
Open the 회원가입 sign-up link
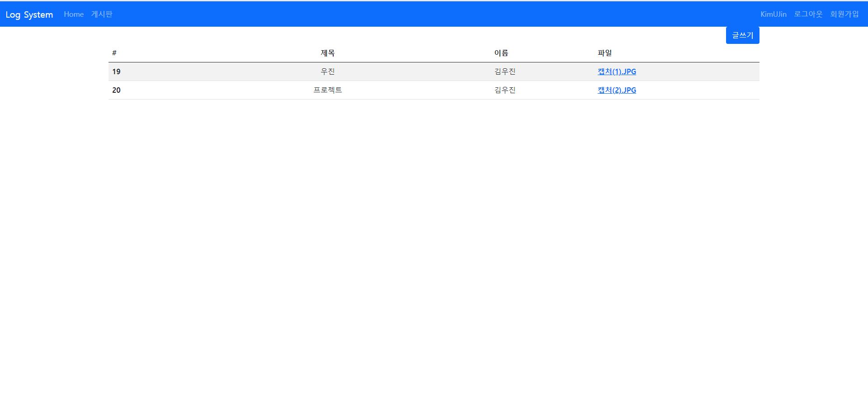844,14
